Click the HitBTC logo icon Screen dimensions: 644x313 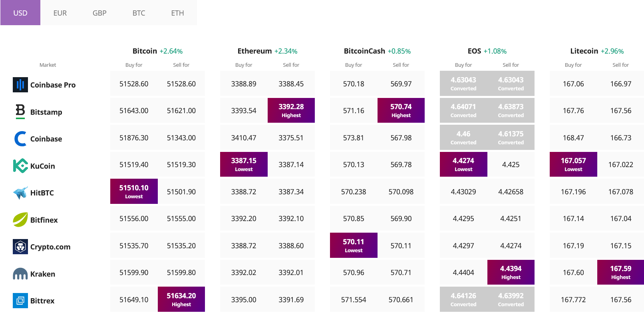[20, 193]
